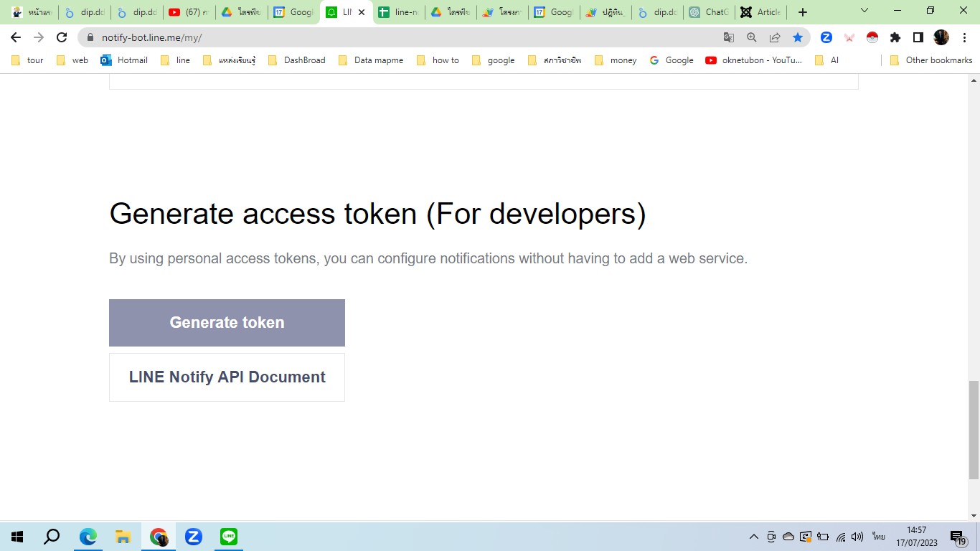
Task: Open the LINE Notify API Document link
Action: [227, 377]
